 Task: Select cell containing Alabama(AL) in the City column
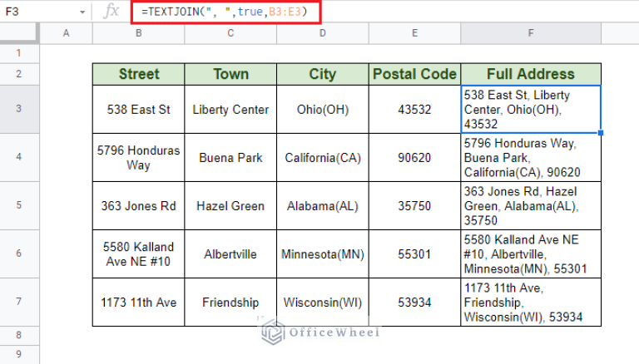point(323,205)
